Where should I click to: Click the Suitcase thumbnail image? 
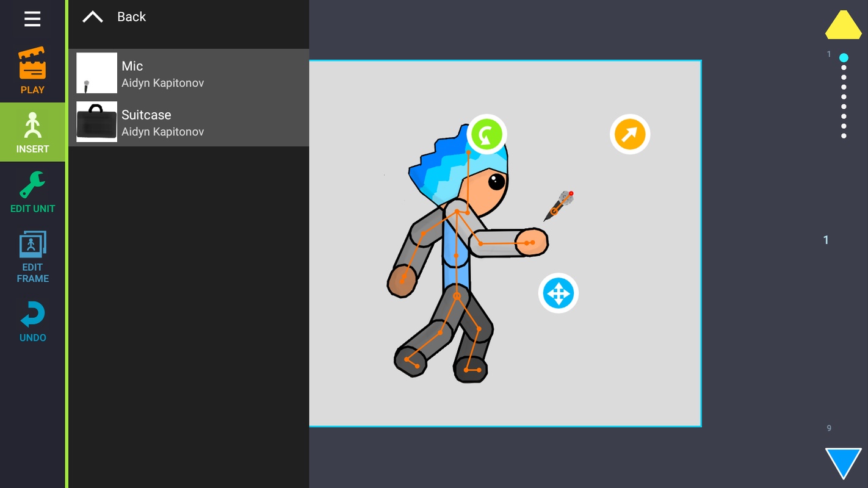(x=96, y=122)
